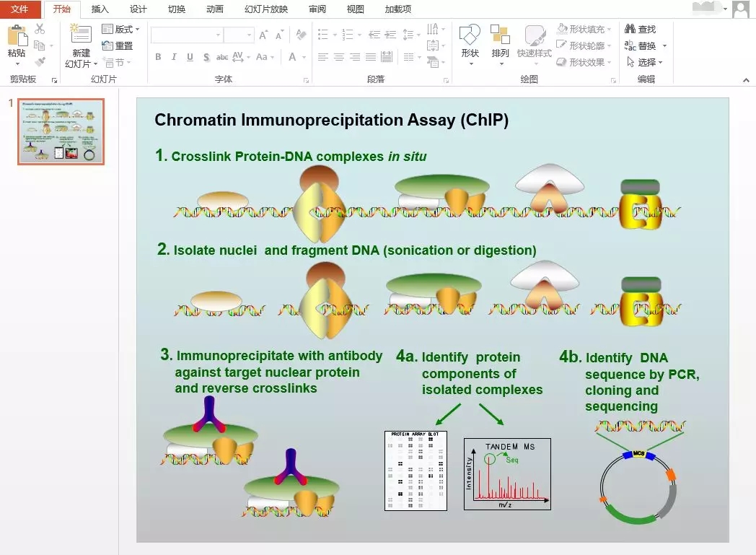Click the bullet list icon

point(322,35)
